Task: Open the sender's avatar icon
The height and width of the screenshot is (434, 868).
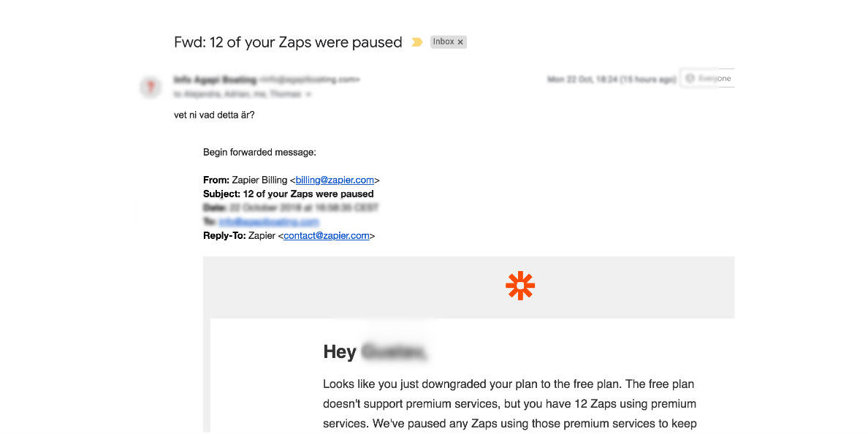Action: click(151, 88)
